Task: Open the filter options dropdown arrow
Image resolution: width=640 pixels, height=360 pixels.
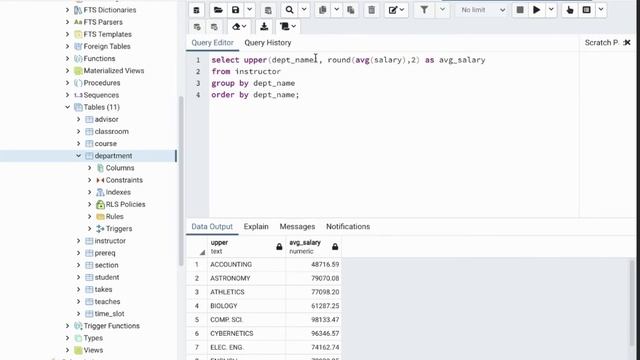Action: click(442, 10)
